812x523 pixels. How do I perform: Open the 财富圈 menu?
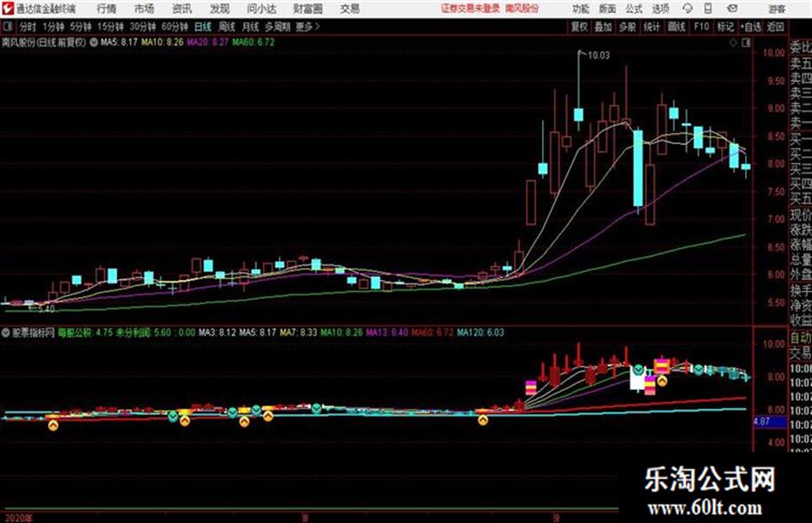[308, 9]
